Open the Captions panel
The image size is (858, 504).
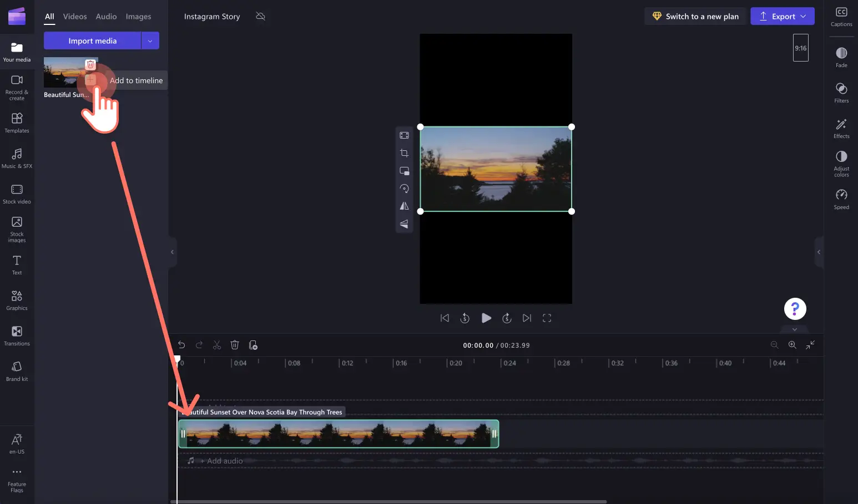point(841,16)
